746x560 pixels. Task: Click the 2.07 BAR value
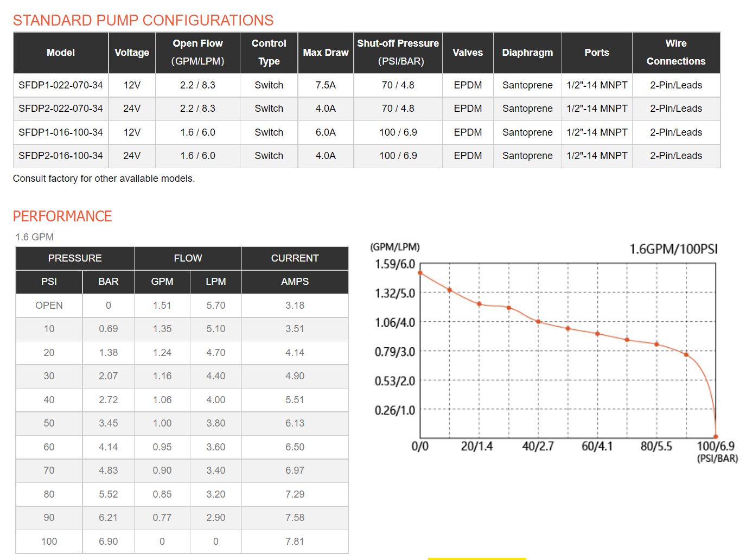point(109,376)
